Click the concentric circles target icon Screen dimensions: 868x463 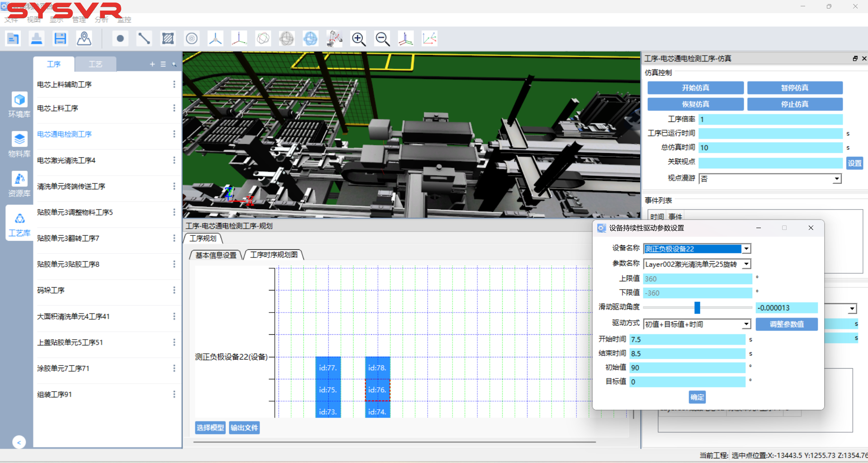(192, 39)
